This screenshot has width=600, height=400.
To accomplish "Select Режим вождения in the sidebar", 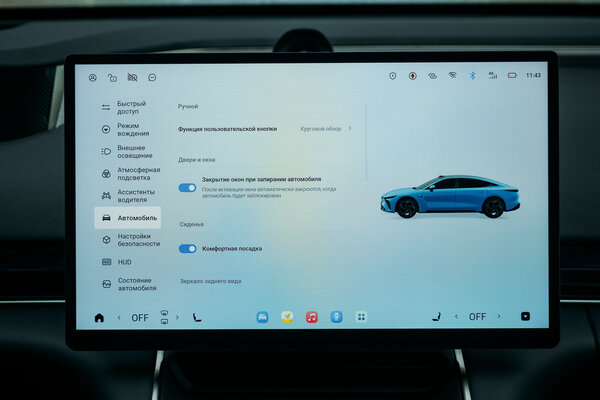I will click(130, 129).
